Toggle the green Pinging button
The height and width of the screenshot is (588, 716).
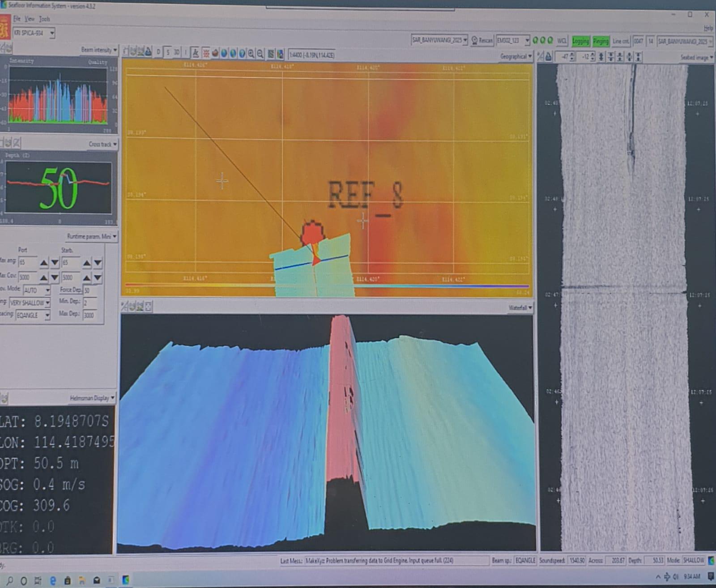coord(601,41)
